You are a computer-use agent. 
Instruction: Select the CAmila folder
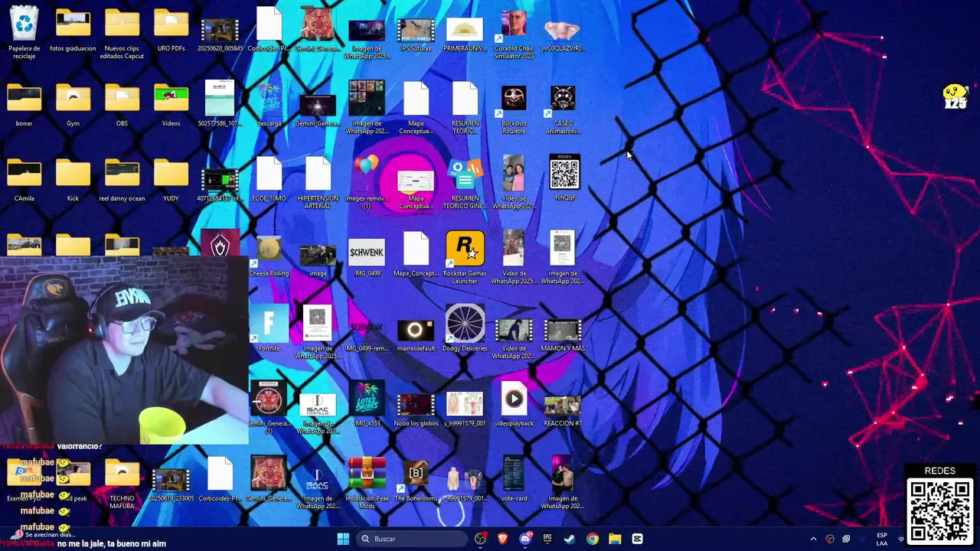pos(24,180)
